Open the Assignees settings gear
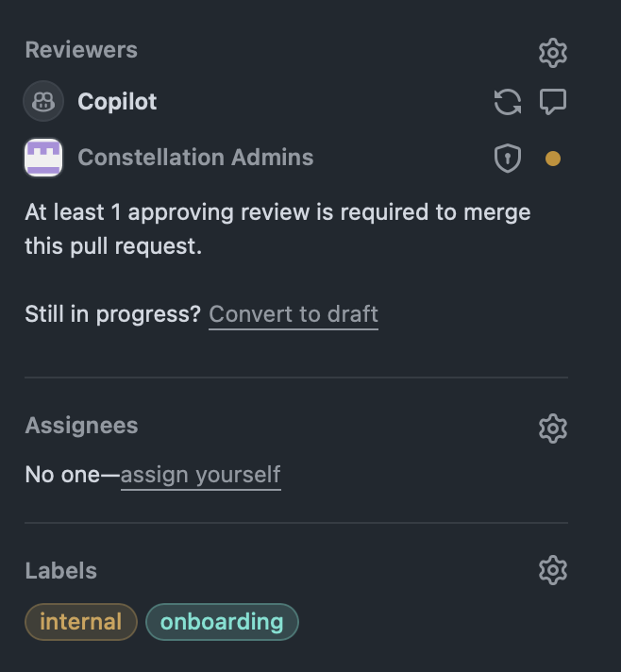621x672 pixels. (552, 428)
